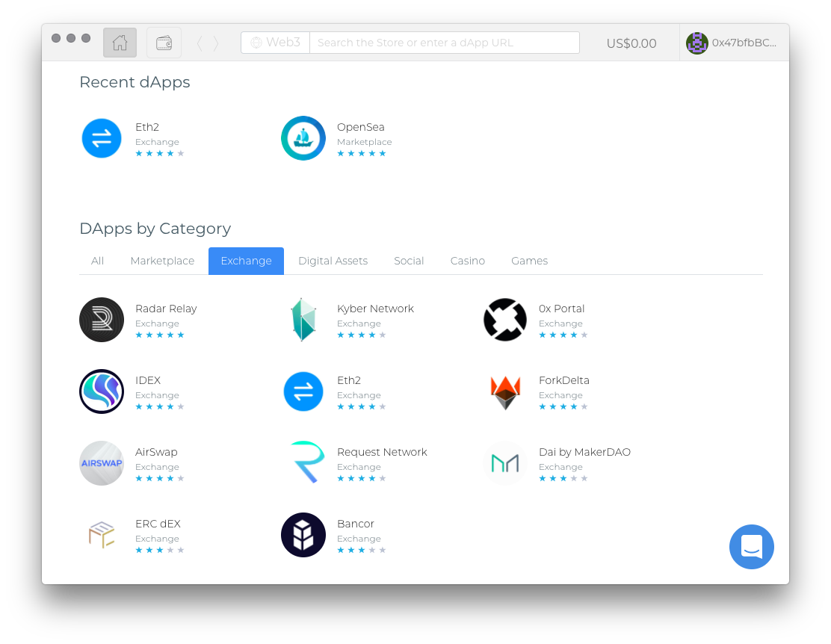Image resolution: width=831 pixels, height=644 pixels.
Task: Open the Radar Relay icon
Action: click(102, 320)
